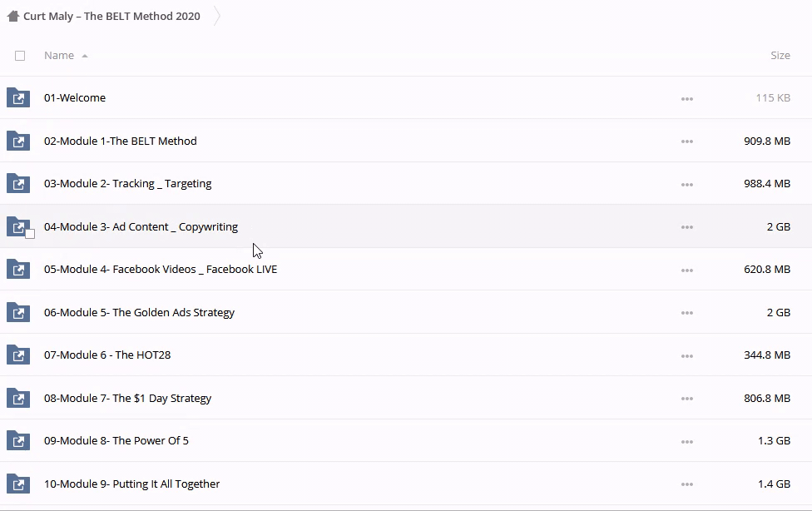Screen dimensions: 812x511
Task: Toggle the select-all checkbox in the header
Action: [x=20, y=56]
